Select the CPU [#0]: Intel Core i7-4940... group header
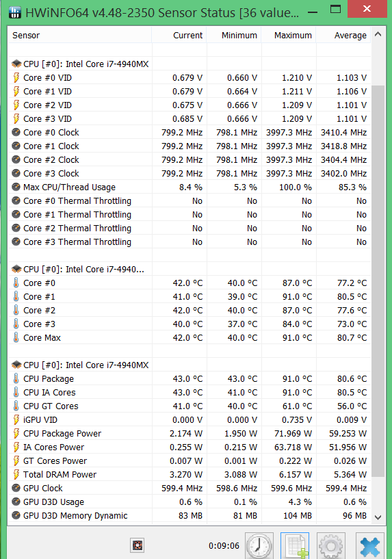This screenshot has width=392, height=559. click(x=190, y=269)
